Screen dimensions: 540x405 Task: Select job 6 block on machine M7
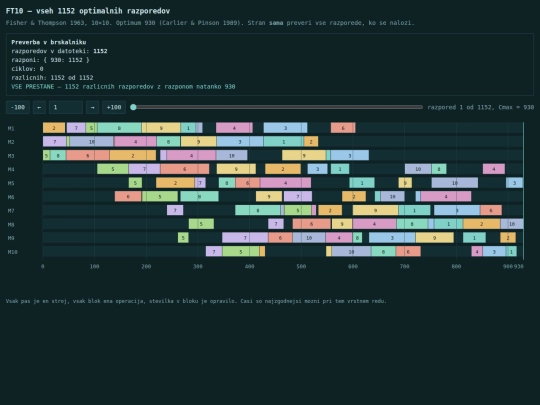click(491, 210)
